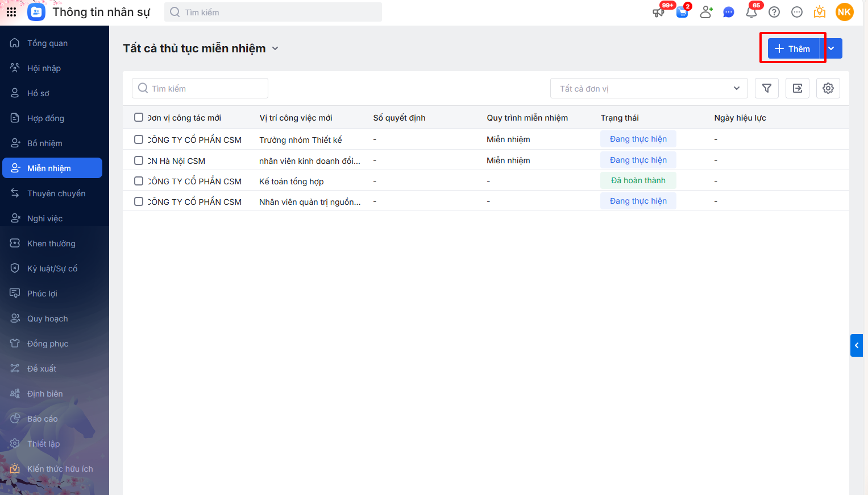Screen dimensions: 868x495
Task: Open the Trưởng nhóm Thiết kế row
Action: 486,139
